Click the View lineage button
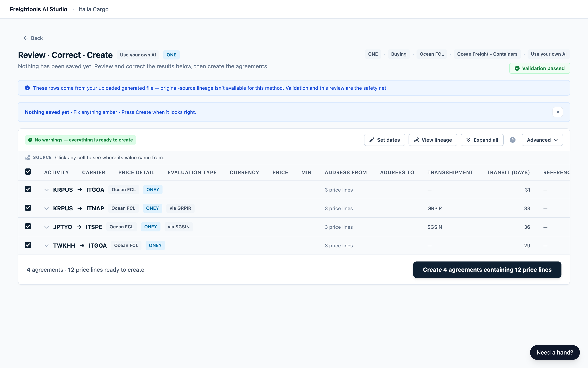Screen dimensions: 588x368 click(x=433, y=140)
